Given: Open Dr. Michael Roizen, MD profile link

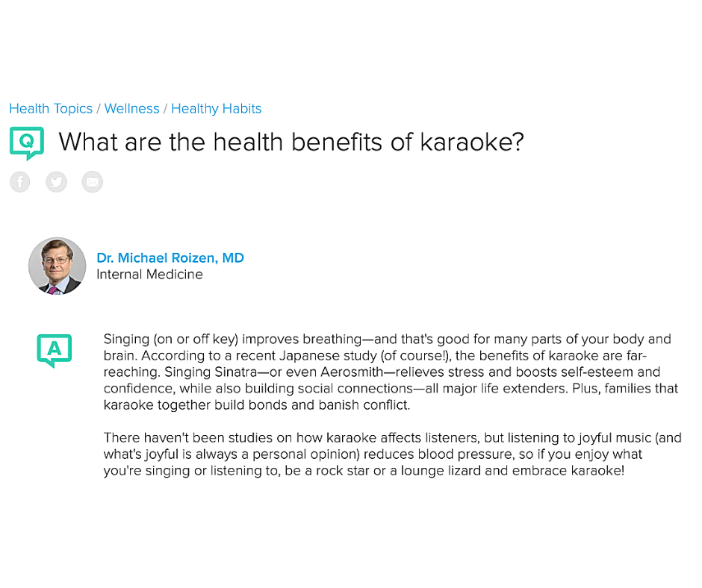Looking at the screenshot, I should [x=170, y=257].
